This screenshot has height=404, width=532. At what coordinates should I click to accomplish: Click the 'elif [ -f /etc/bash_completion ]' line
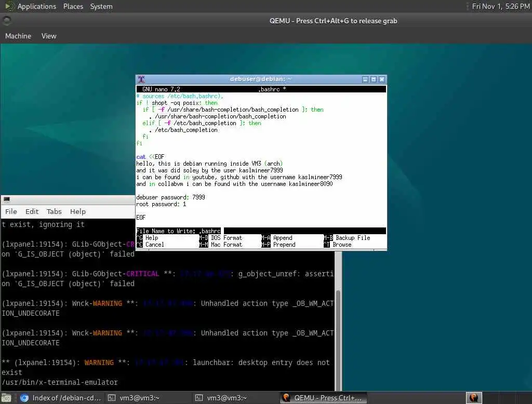202,123
